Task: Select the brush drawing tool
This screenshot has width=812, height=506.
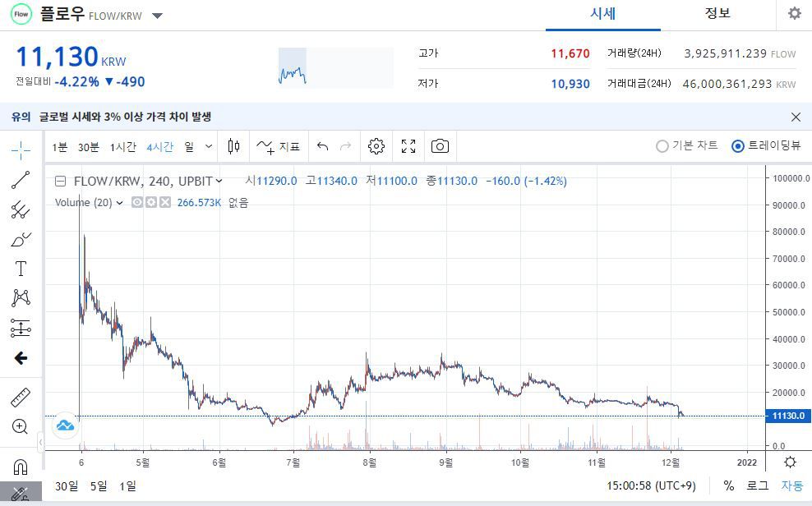Action: (x=21, y=240)
